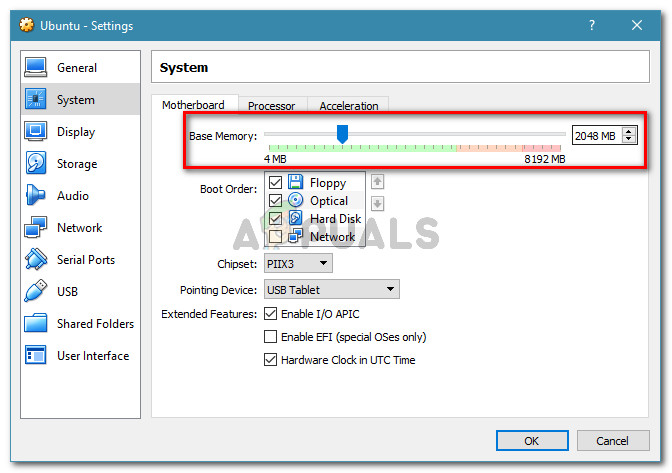Select the Hard Disk text in boot list
Viewport: 672px width, 473px height.
click(x=336, y=219)
